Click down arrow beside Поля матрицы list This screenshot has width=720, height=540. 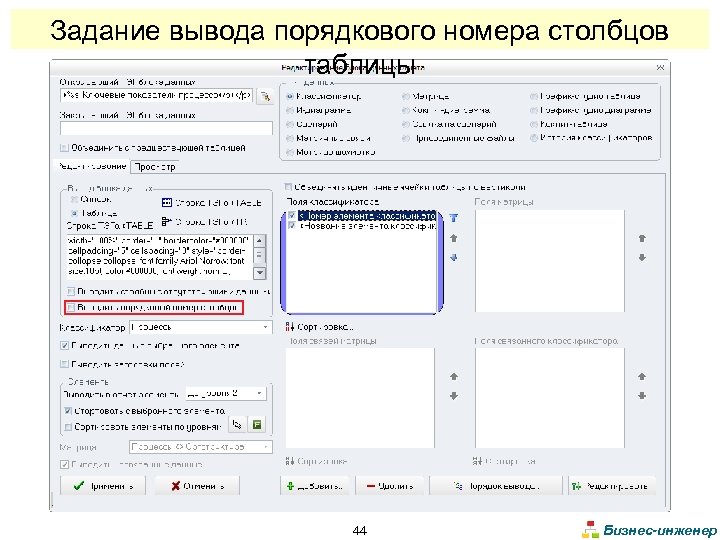click(x=642, y=258)
